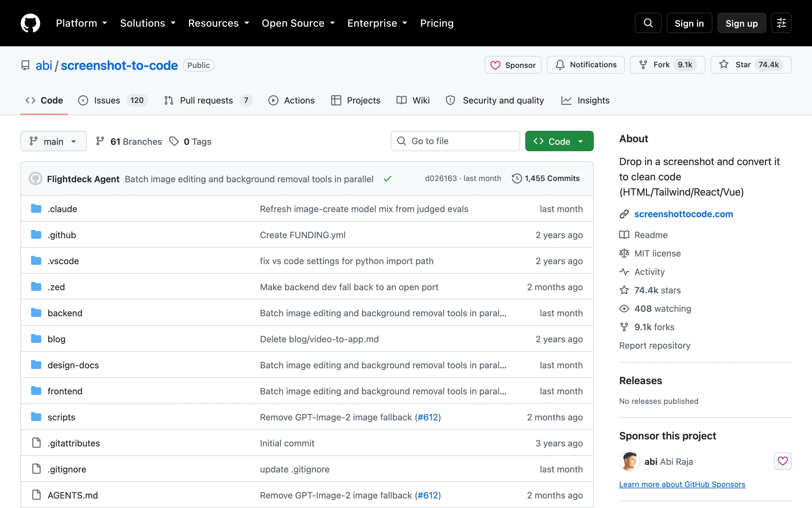Open 0 Tags link
Image resolution: width=812 pixels, height=508 pixels.
click(191, 142)
